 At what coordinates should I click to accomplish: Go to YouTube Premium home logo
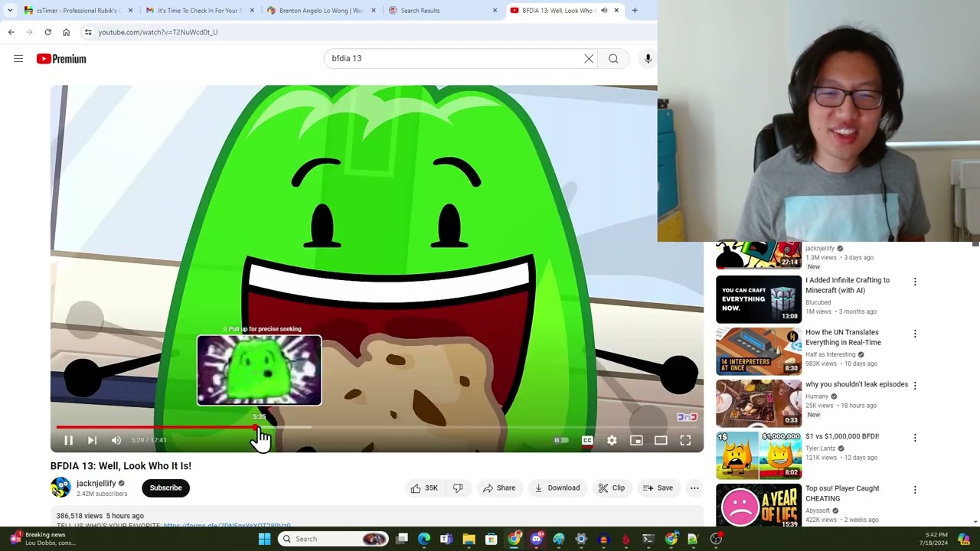pos(61,59)
